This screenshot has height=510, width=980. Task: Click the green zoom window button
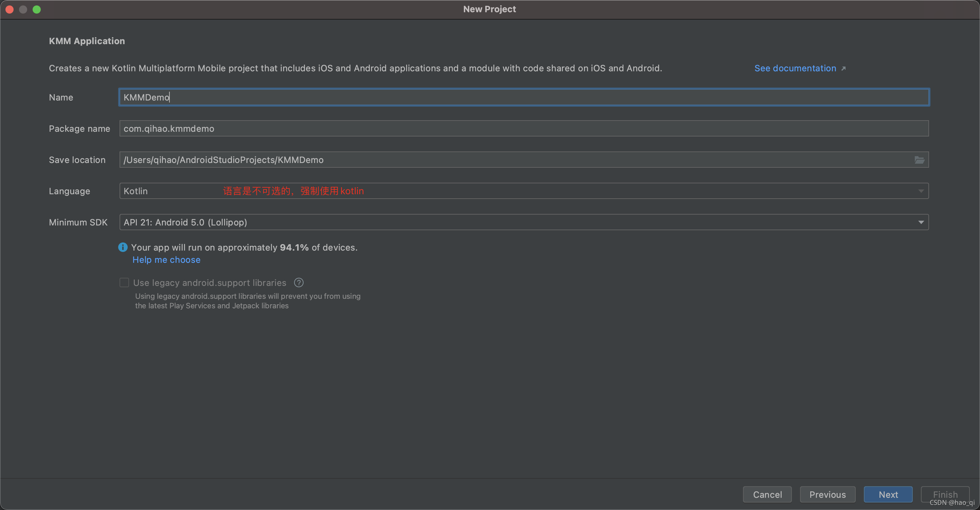[x=37, y=10]
